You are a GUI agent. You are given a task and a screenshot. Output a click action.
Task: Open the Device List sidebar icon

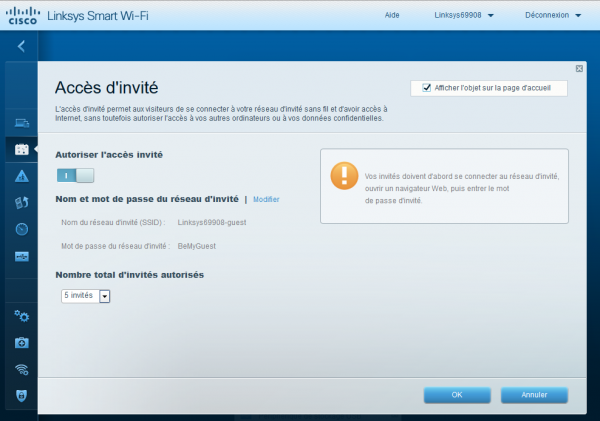coord(21,123)
